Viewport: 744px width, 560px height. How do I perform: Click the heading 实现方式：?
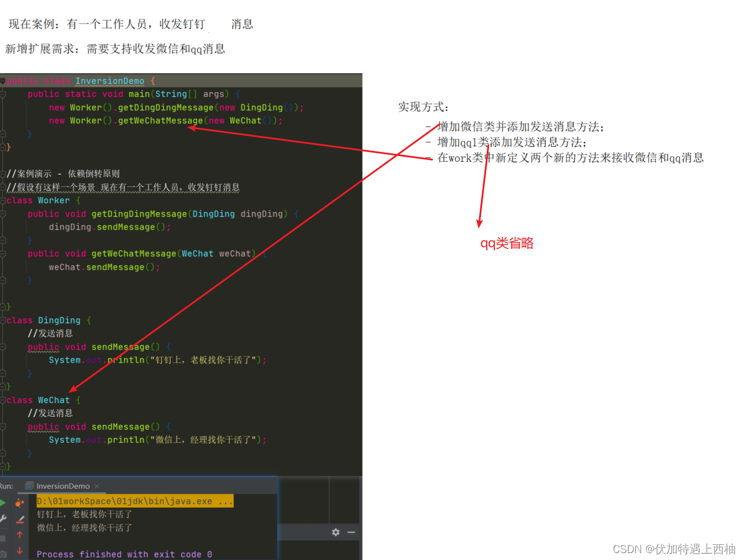click(x=423, y=107)
